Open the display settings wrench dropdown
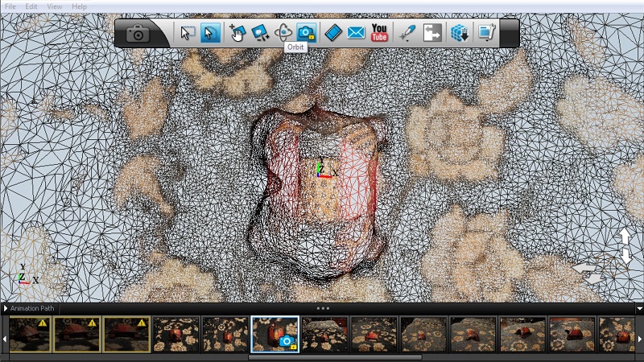This screenshot has width=644, height=362. (x=487, y=33)
